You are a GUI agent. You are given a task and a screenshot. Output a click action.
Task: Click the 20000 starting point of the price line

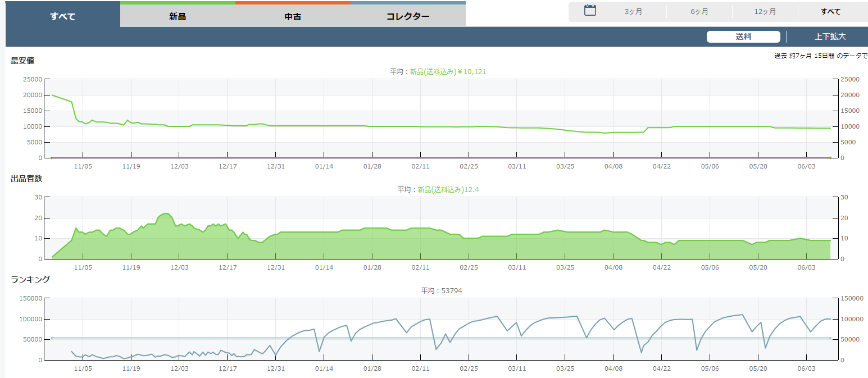(52, 95)
